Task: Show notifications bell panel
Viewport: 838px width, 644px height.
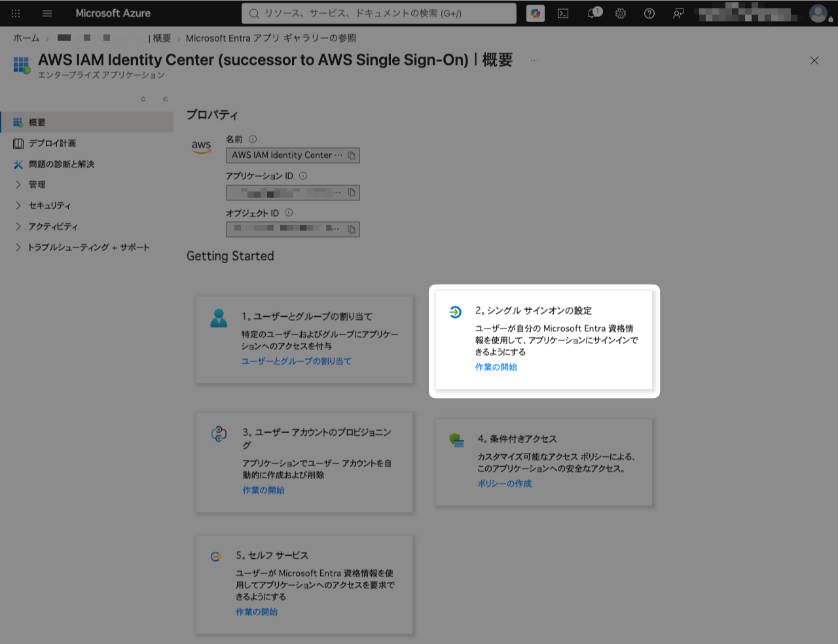Action: pos(593,13)
